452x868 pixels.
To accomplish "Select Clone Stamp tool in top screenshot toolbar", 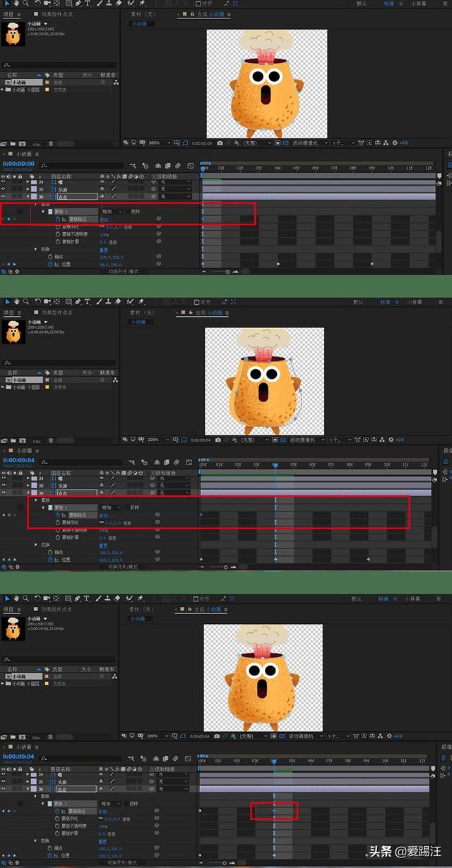I will [109, 4].
